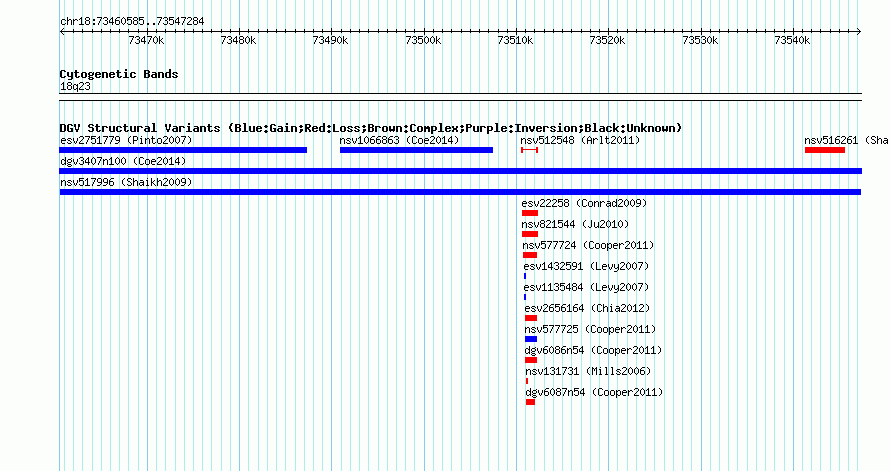Click the 73470k ruler tick label
Viewport: 890px width, 471px height.
click(x=146, y=40)
